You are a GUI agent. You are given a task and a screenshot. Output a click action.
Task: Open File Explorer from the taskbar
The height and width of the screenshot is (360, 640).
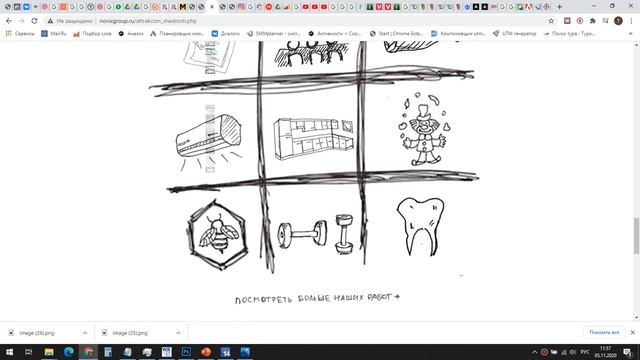click(49, 352)
